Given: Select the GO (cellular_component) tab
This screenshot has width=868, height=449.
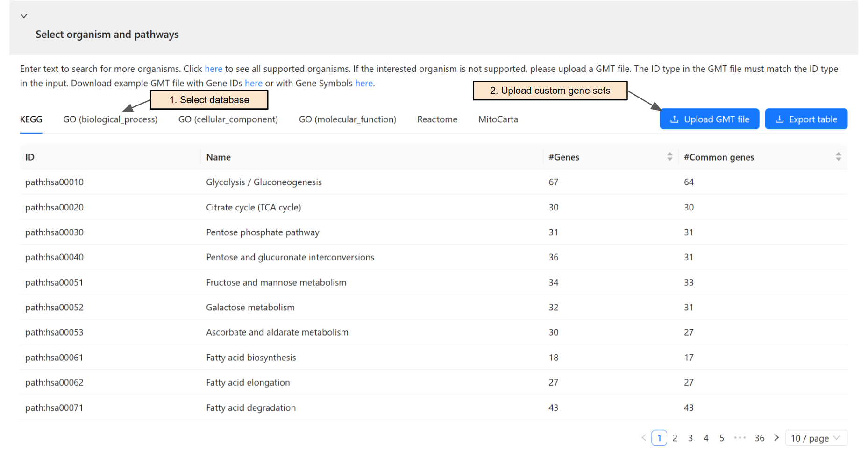Looking at the screenshot, I should 228,119.
